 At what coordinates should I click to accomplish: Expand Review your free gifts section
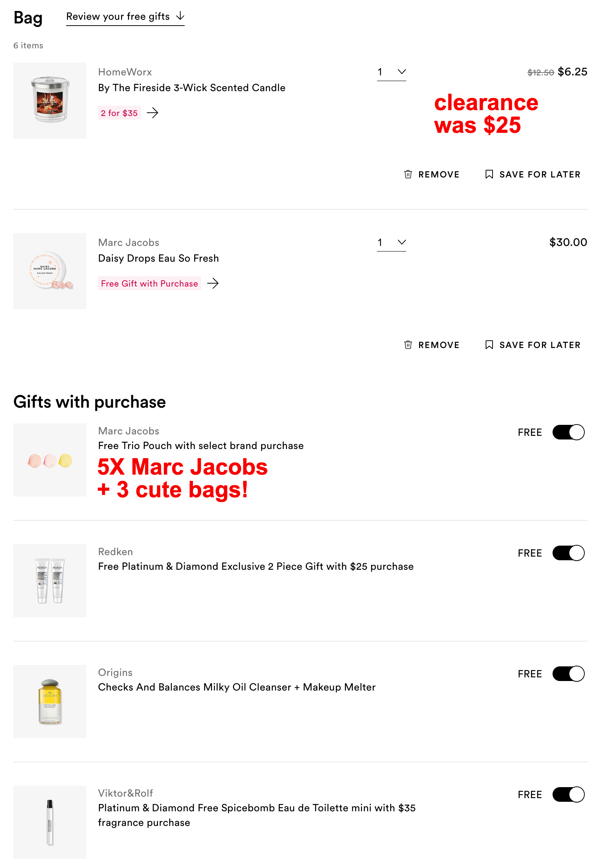click(x=125, y=16)
